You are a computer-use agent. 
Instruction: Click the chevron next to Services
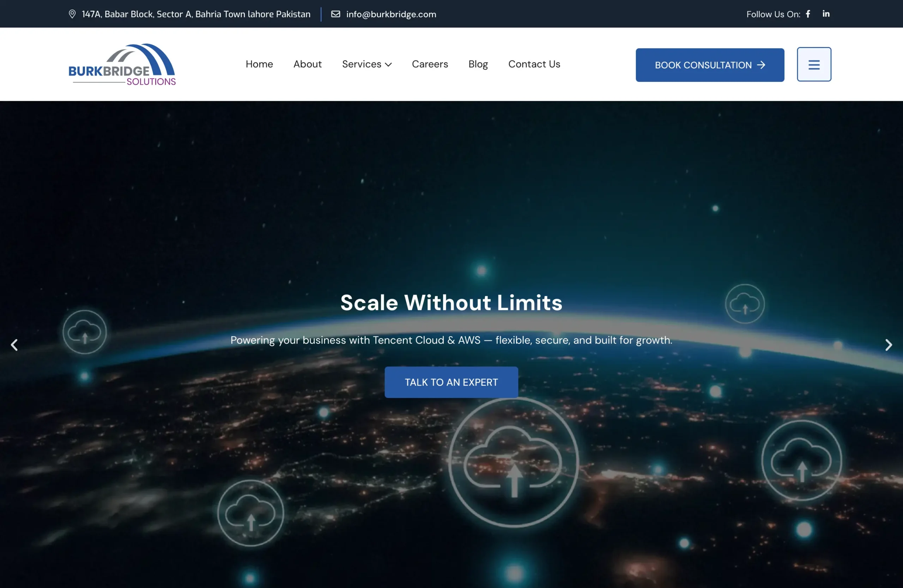pyautogui.click(x=388, y=65)
